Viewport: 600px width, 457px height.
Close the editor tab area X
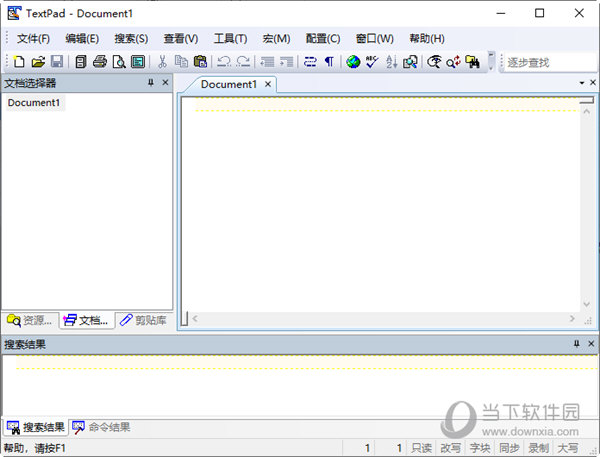pyautogui.click(x=593, y=82)
